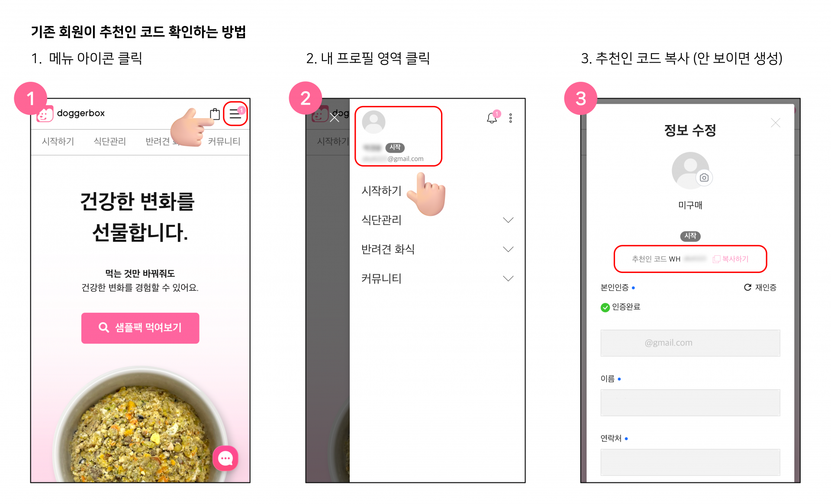Click the camera icon on profile photo

704,177
